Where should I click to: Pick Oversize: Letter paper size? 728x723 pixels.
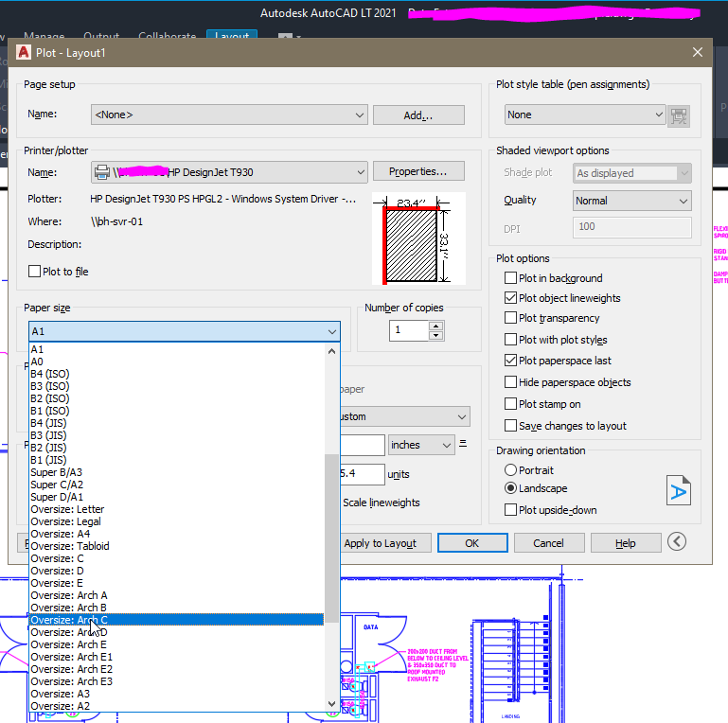pos(176,509)
